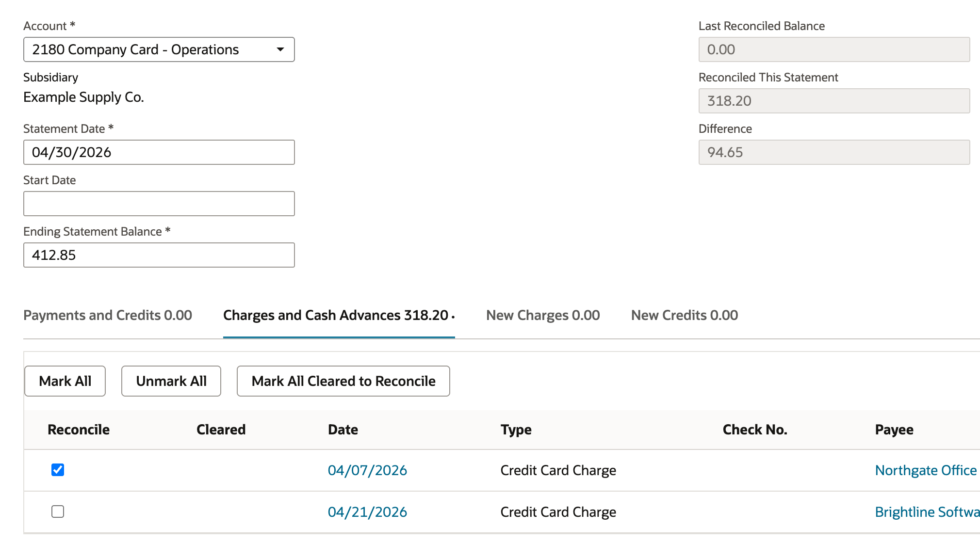This screenshot has width=980, height=543.
Task: Open the New Credits tab
Action: [685, 315]
